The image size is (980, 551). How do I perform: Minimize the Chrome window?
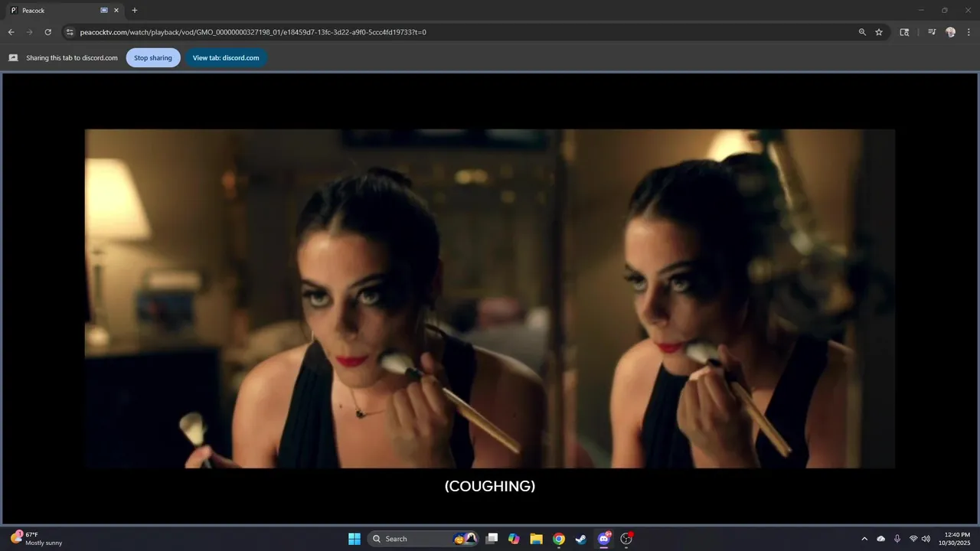pyautogui.click(x=921, y=10)
